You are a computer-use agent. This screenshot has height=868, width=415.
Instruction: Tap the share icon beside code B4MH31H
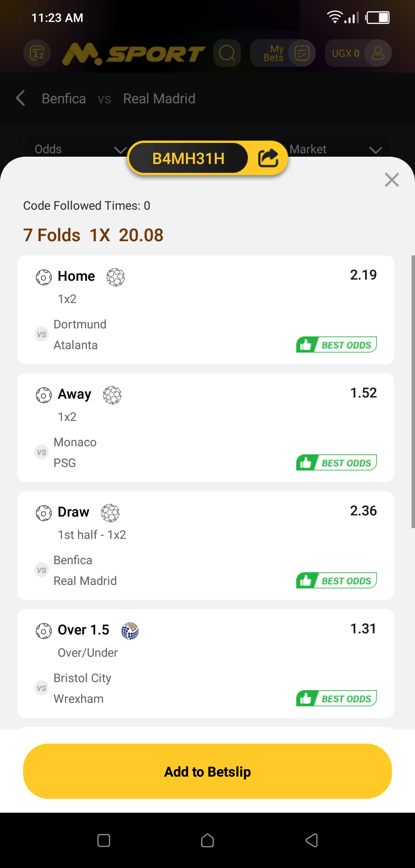268,158
